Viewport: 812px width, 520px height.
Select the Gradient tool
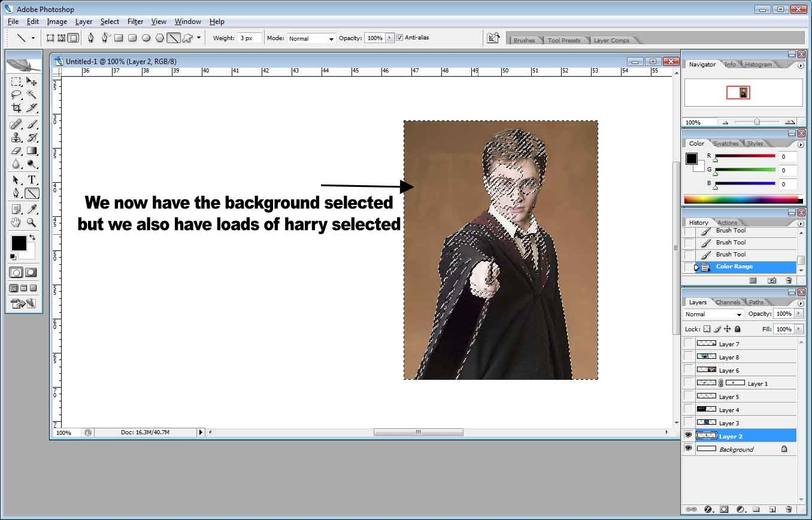(x=32, y=151)
